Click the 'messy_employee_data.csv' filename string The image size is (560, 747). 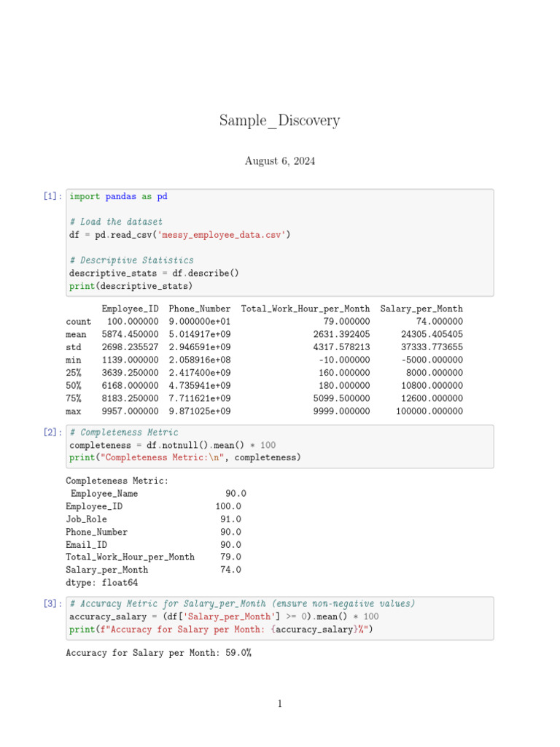pyautogui.click(x=222, y=235)
